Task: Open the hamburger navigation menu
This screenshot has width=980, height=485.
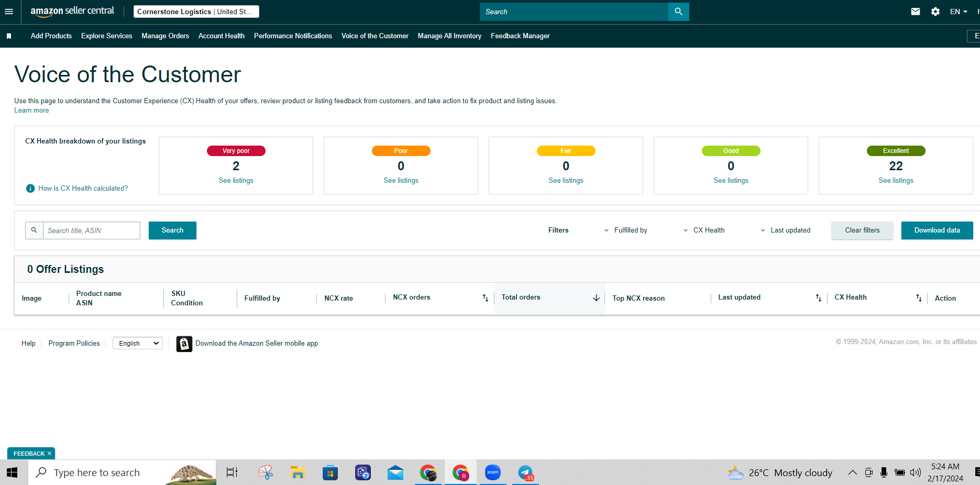Action: [9, 12]
